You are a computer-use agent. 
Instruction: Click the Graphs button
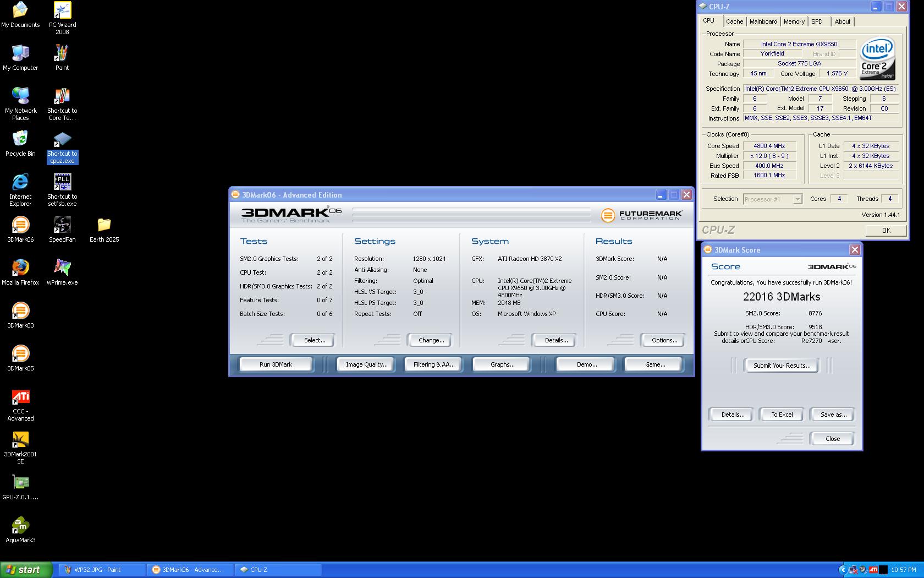[502, 364]
